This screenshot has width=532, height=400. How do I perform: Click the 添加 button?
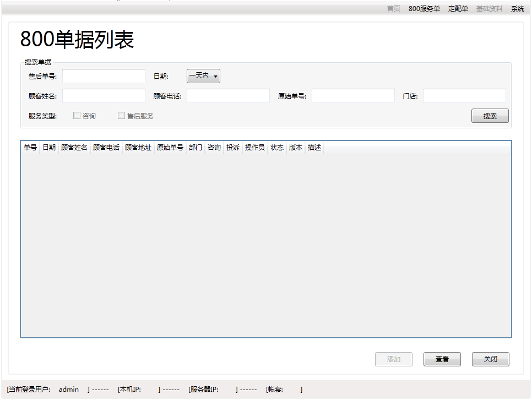[x=394, y=359]
